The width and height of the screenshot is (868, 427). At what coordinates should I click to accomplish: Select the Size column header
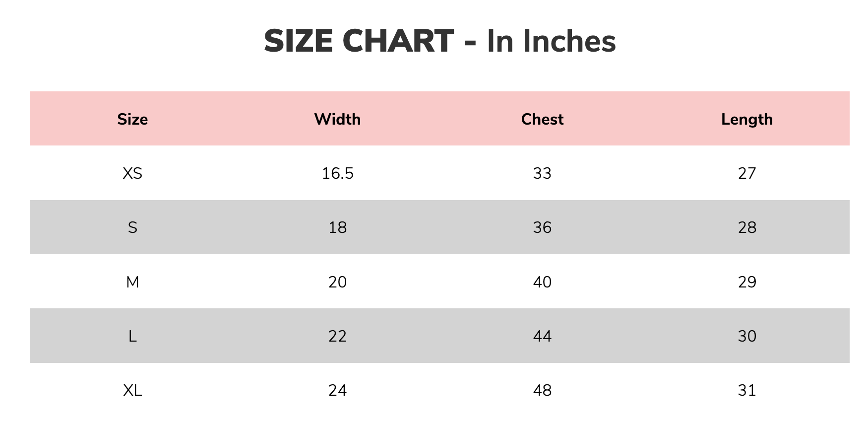pyautogui.click(x=132, y=119)
